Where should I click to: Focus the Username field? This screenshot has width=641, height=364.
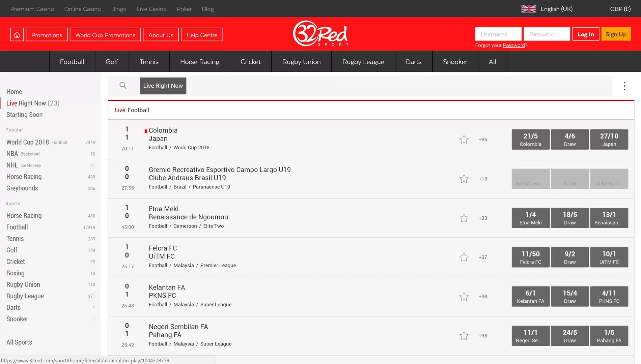pyautogui.click(x=498, y=34)
